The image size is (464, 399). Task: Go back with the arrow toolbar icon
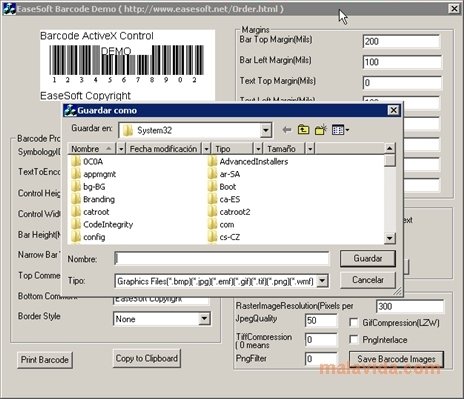(287, 130)
